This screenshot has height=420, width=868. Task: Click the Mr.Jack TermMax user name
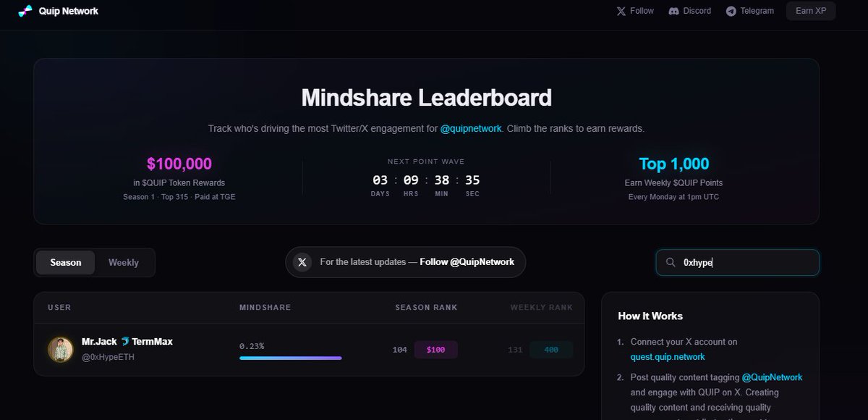coord(127,341)
